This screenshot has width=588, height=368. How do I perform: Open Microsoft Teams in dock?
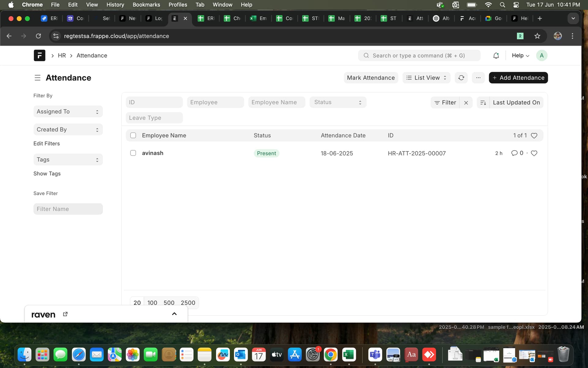[x=375, y=355]
